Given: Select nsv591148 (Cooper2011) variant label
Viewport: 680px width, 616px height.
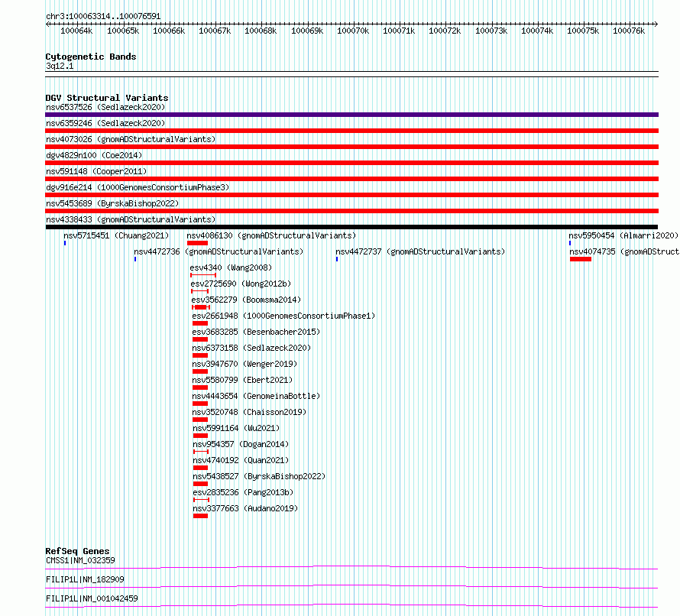Looking at the screenshot, I should pos(96,171).
